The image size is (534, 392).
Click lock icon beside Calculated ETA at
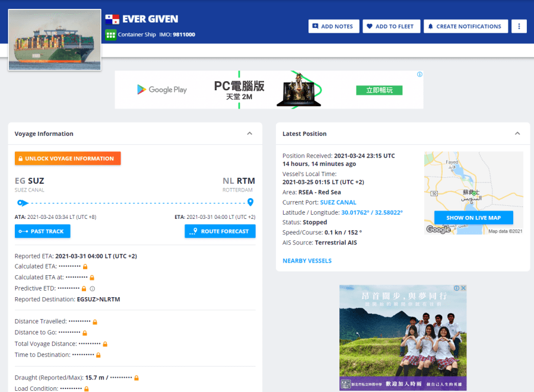(x=92, y=278)
